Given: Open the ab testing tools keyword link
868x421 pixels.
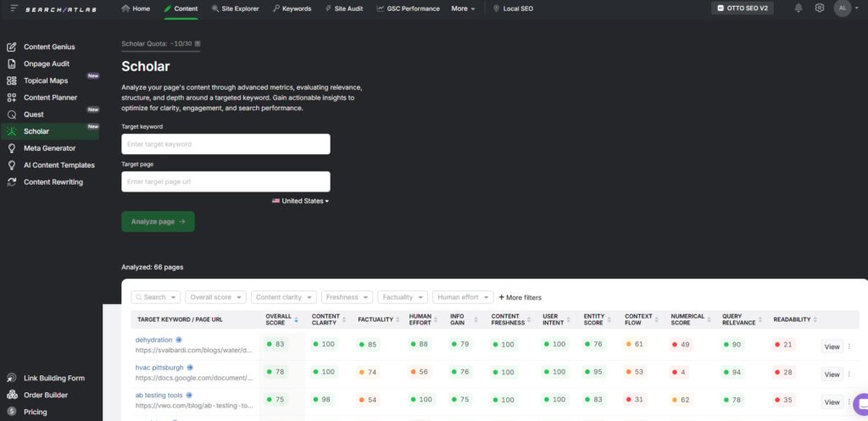Looking at the screenshot, I should pyautogui.click(x=159, y=395).
